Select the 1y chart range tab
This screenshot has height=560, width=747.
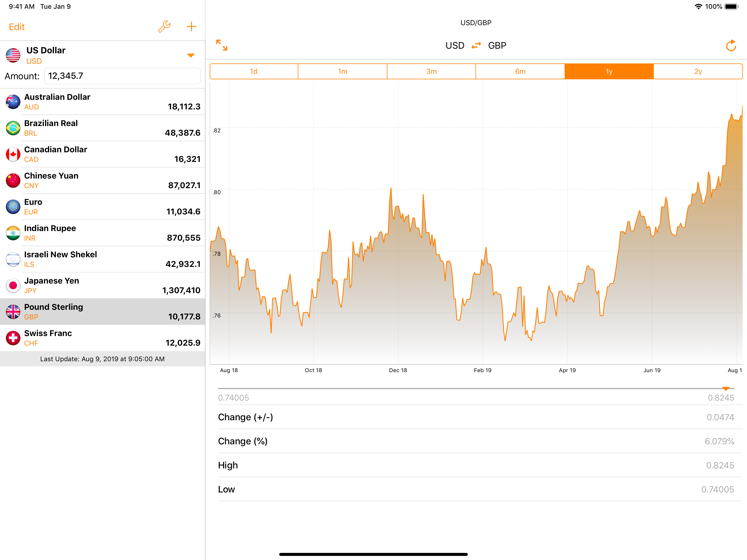(x=609, y=71)
